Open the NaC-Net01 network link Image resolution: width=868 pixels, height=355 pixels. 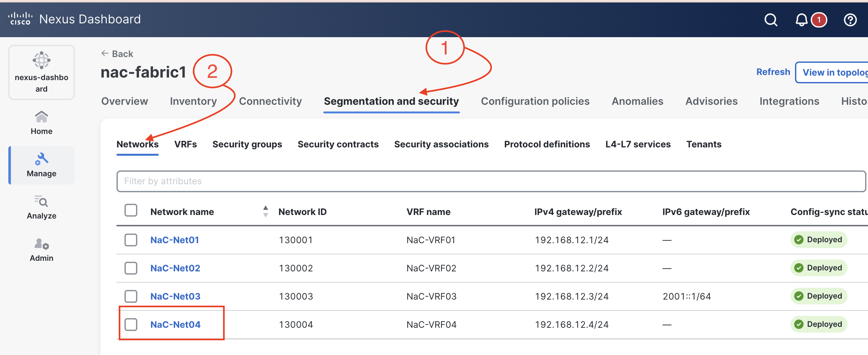click(174, 240)
